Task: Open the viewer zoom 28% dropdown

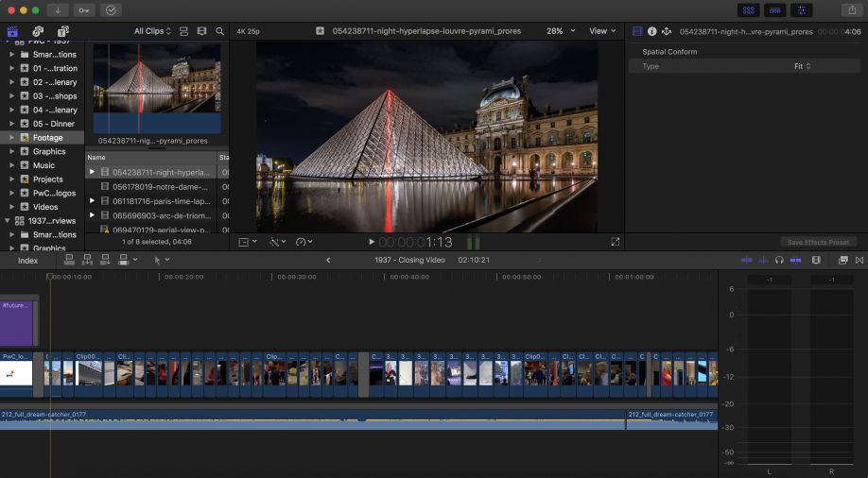Action: coord(560,31)
